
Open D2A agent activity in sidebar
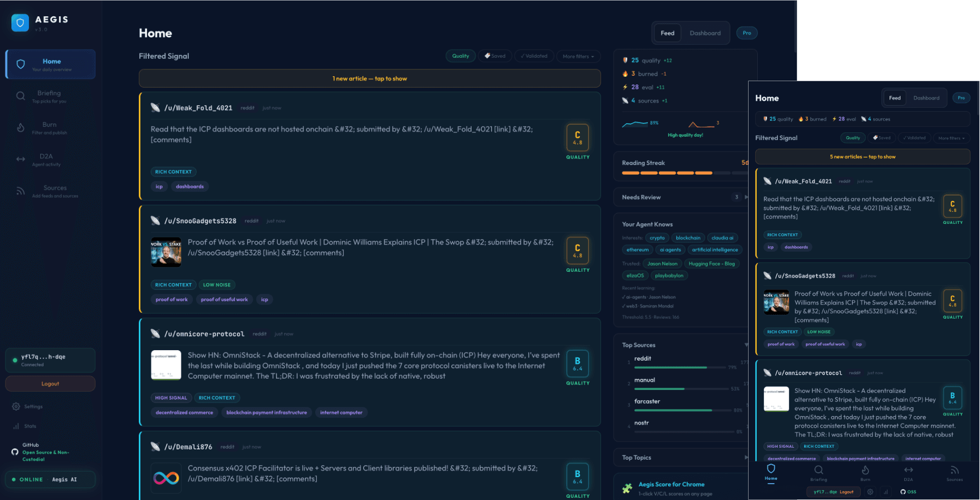50,160
